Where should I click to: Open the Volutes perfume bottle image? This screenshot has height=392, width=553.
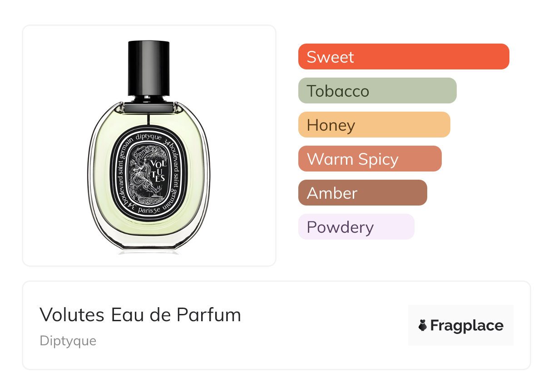[x=149, y=145]
